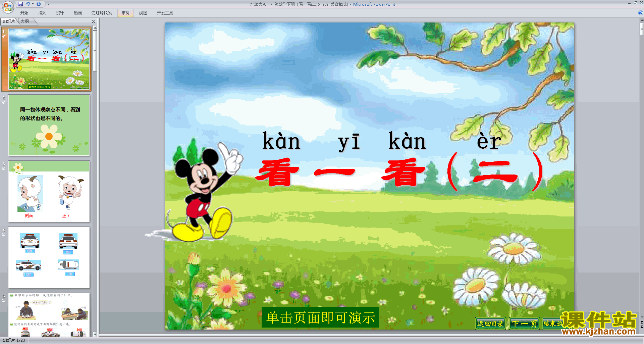Click the Redo icon in quick access toolbar

pos(39,4)
